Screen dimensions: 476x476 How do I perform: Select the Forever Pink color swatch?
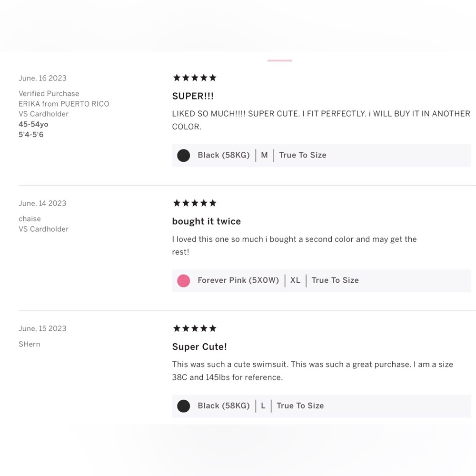coord(183,280)
